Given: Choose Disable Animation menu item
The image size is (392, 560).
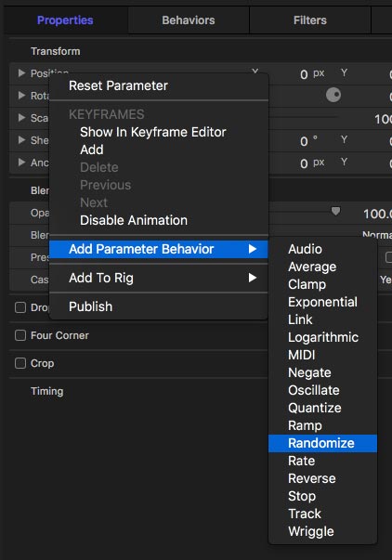Looking at the screenshot, I should pyautogui.click(x=158, y=220).
